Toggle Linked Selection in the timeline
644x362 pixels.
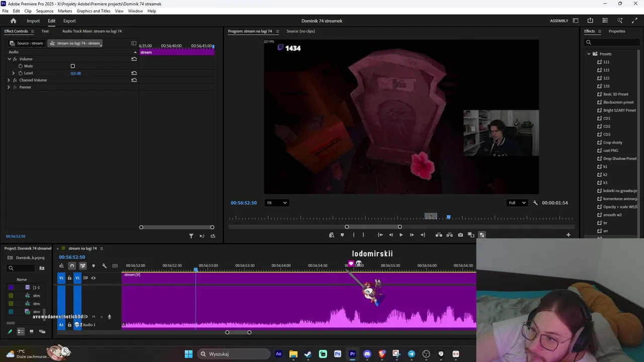coord(83,265)
